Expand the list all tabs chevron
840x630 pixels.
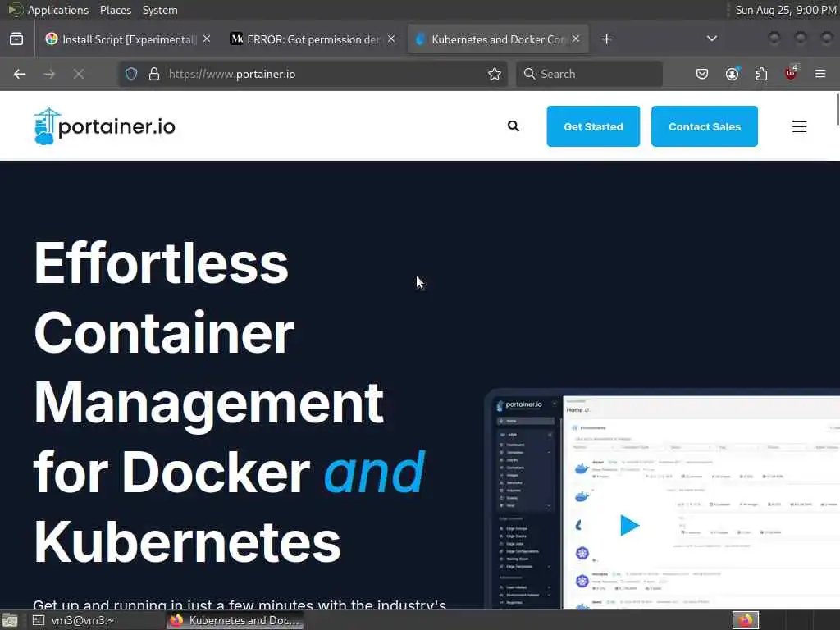(712, 39)
